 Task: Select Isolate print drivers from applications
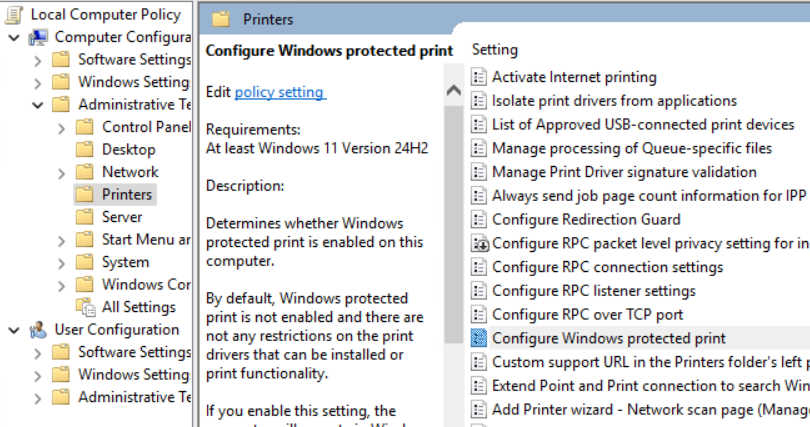tap(614, 101)
